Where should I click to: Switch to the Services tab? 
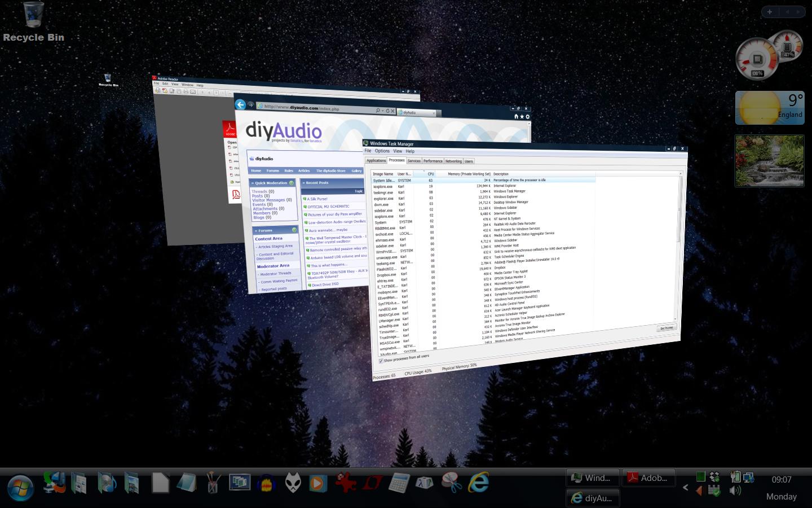(414, 161)
